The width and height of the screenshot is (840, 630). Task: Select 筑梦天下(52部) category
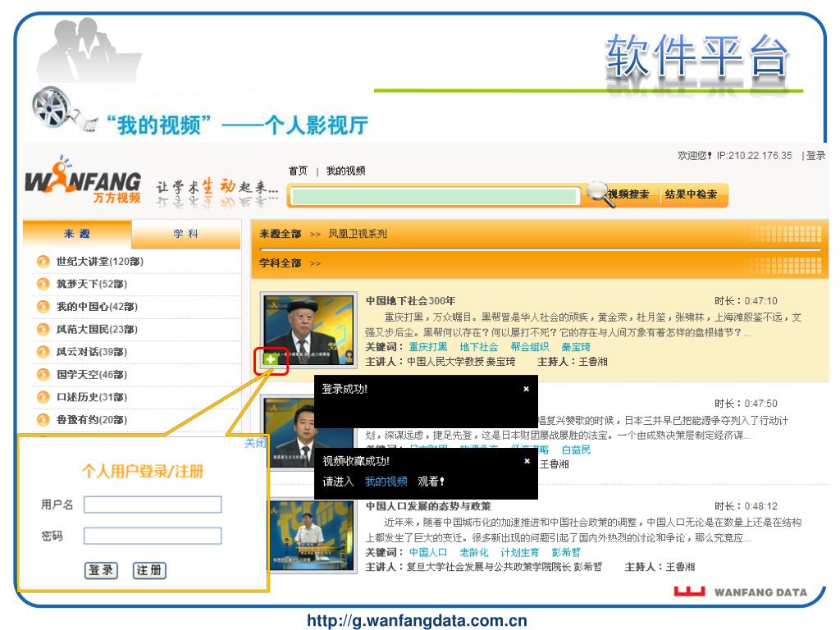(92, 284)
